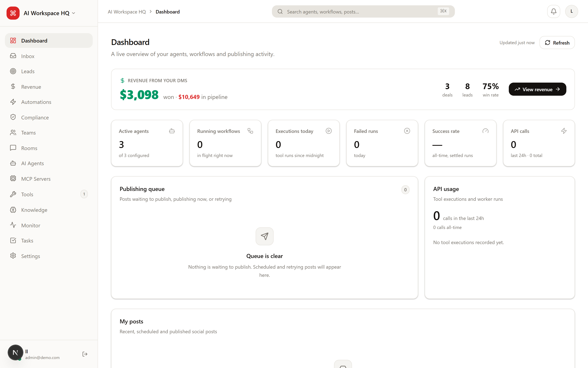Image resolution: width=588 pixels, height=368 pixels.
Task: Focus the Search agents, workflows, posts field
Action: click(x=363, y=11)
